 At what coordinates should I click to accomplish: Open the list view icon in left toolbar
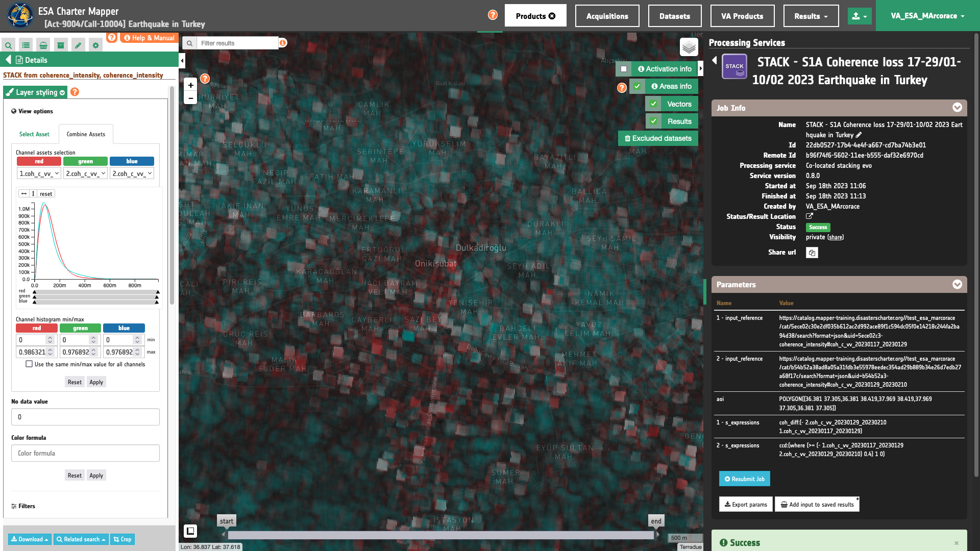(26, 45)
